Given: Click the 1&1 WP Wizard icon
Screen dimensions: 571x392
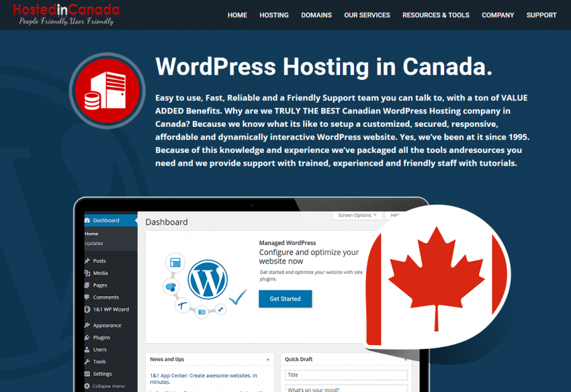Looking at the screenshot, I should (87, 310).
